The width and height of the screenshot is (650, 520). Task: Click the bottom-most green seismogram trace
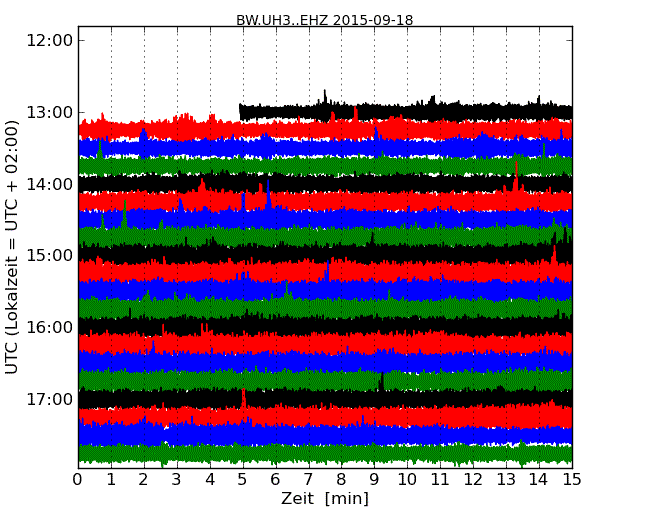click(x=325, y=454)
